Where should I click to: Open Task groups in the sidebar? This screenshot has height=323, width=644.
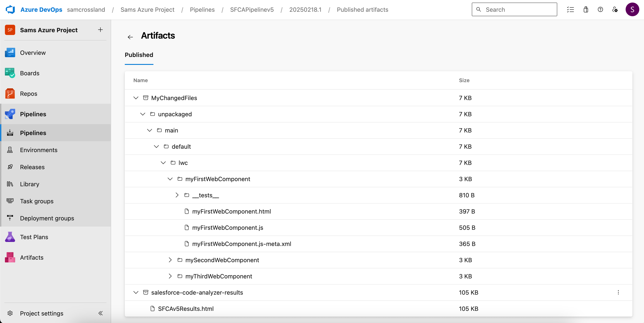56,201
